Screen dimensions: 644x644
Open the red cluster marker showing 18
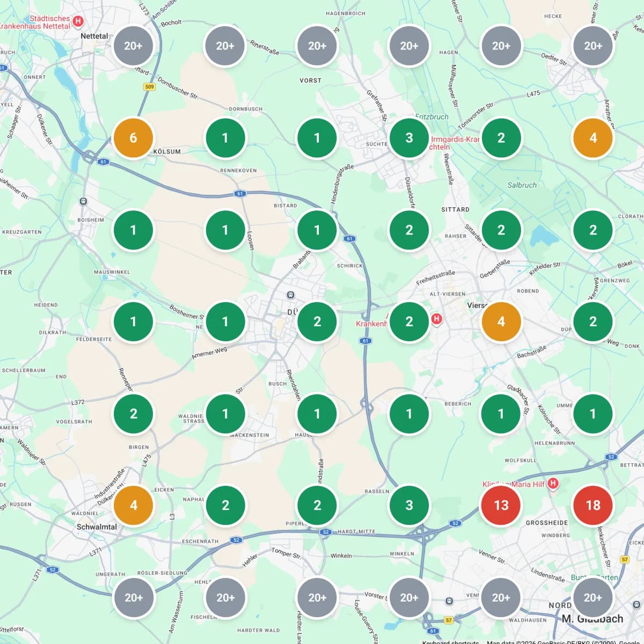click(592, 505)
